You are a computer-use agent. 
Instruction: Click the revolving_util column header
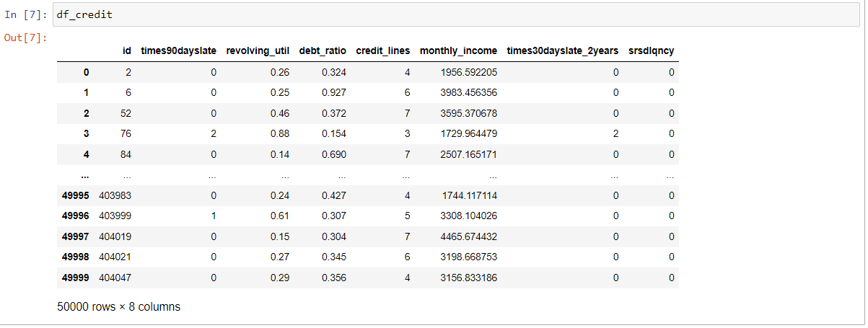click(258, 51)
